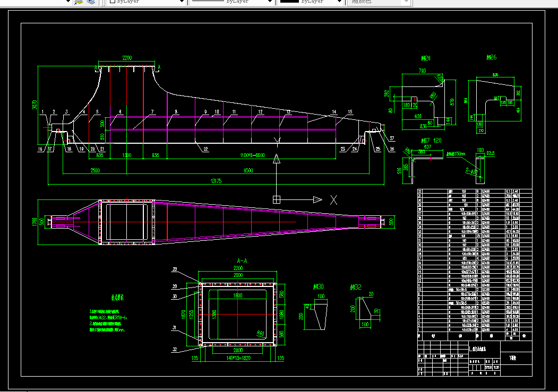558x392 pixels.
Task: Select the 637 dimension text
Action: coord(427,146)
